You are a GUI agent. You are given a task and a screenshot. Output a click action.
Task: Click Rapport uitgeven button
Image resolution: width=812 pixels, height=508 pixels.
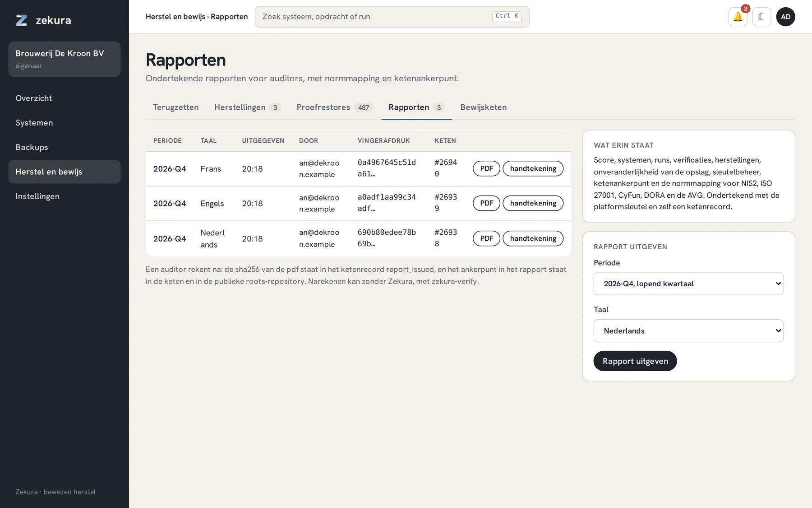pyautogui.click(x=635, y=361)
